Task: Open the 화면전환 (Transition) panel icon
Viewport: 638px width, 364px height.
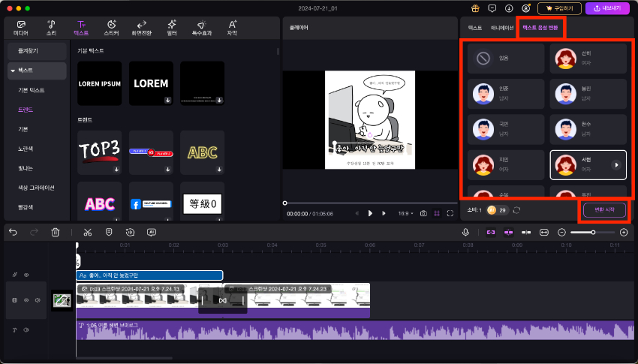Action: click(142, 28)
